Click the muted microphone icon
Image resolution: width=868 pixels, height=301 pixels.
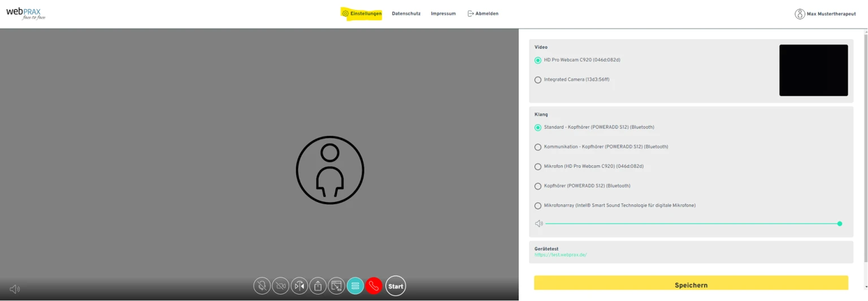(262, 286)
